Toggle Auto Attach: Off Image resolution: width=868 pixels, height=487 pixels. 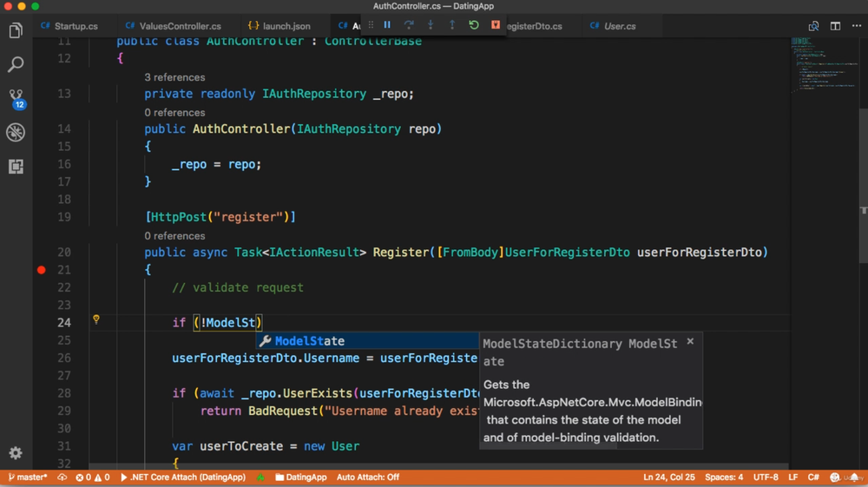tap(367, 477)
